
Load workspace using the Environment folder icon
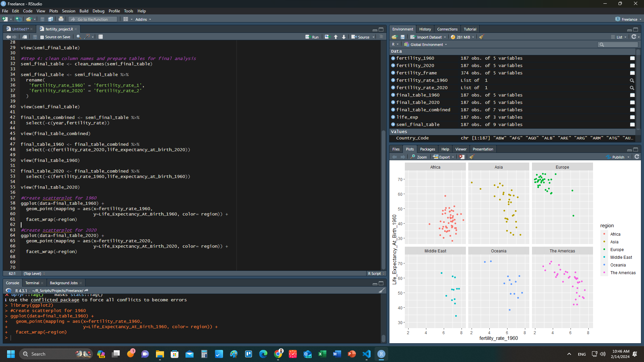pos(394,37)
